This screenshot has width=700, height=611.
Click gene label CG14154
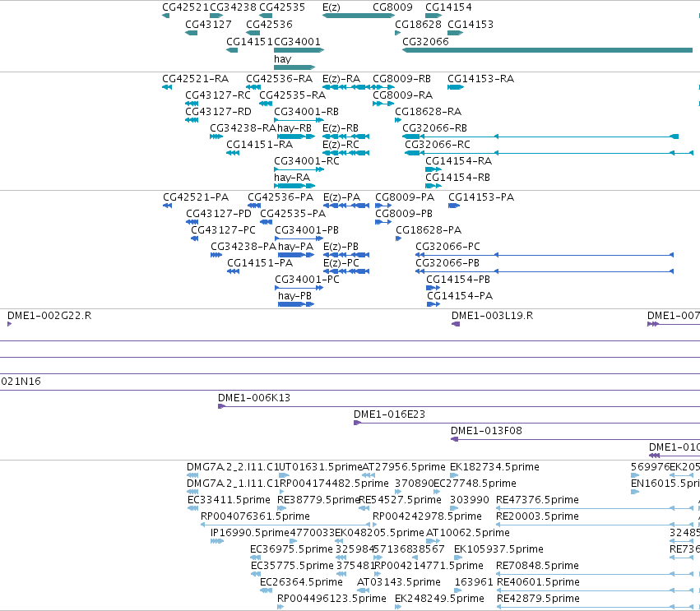(448, 7)
